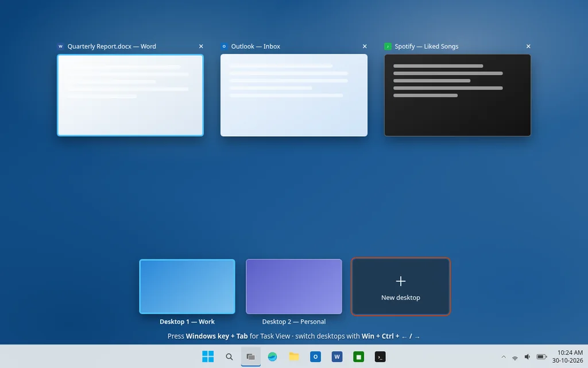Open the clock showing 10:24 AM
This screenshot has width=588, height=368.
[x=570, y=352]
